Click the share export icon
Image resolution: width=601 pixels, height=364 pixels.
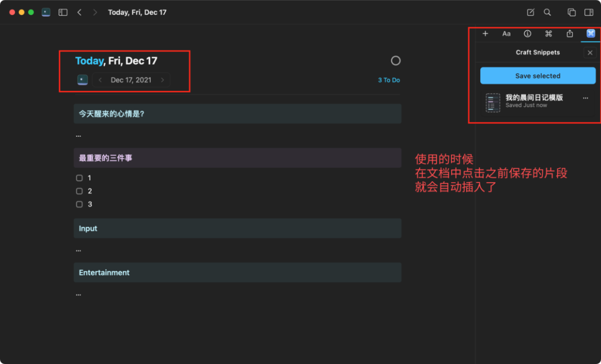click(570, 34)
